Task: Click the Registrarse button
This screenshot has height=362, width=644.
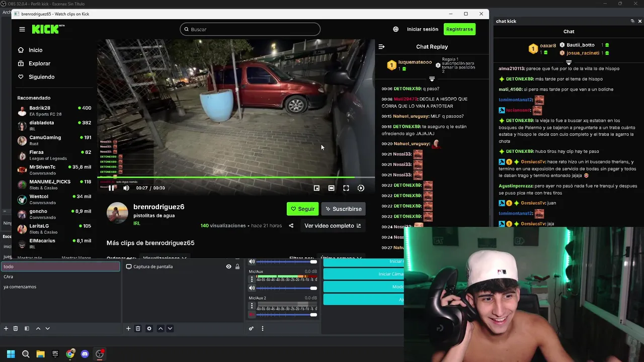Action: (x=459, y=29)
